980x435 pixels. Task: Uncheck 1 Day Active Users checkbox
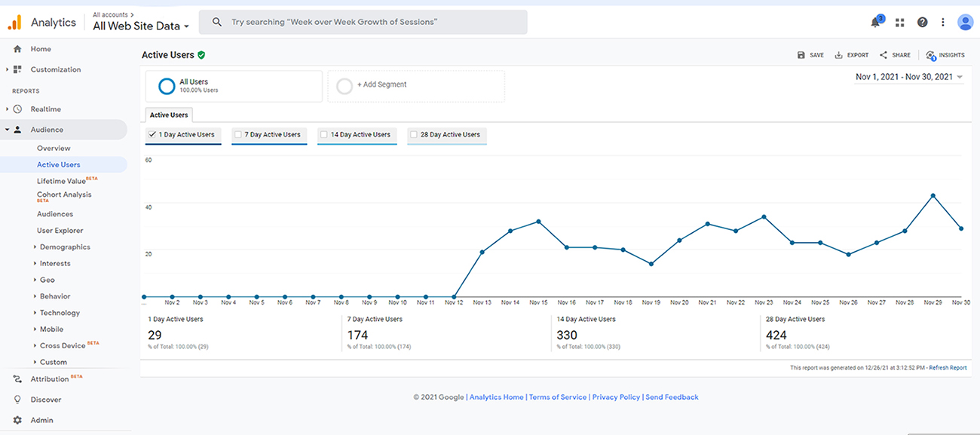click(x=152, y=135)
